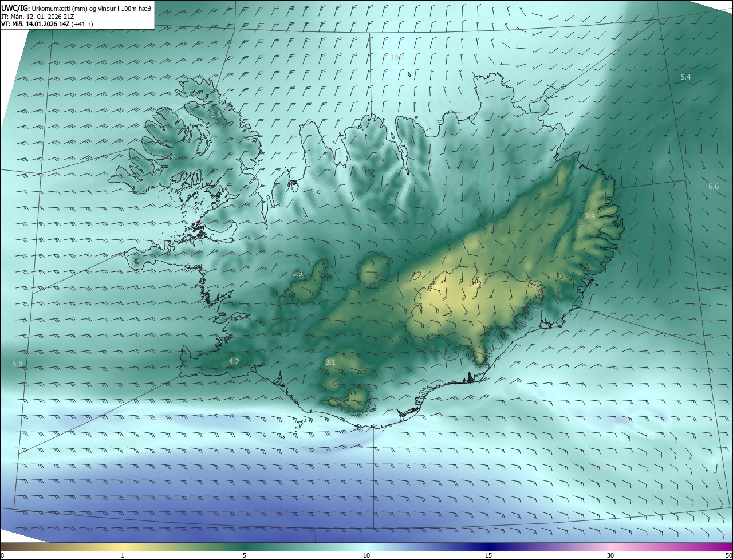
Task: Click the 5.5 value label on Snæfellsnes peninsula
Action: pyautogui.click(x=136, y=262)
